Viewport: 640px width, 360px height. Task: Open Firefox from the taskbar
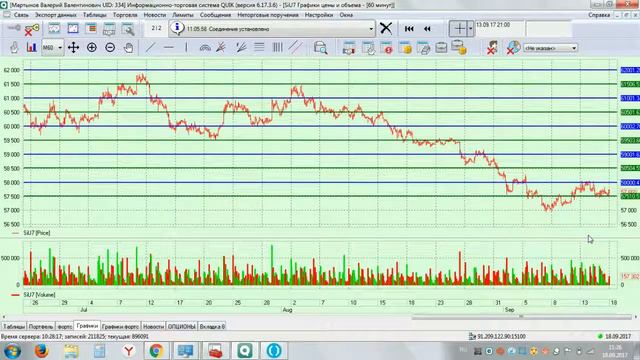click(41, 351)
